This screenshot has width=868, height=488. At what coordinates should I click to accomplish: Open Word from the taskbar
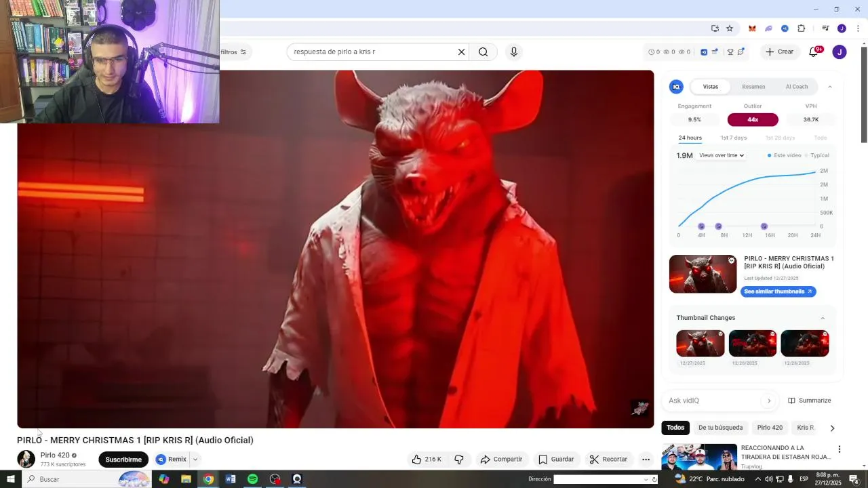231,479
